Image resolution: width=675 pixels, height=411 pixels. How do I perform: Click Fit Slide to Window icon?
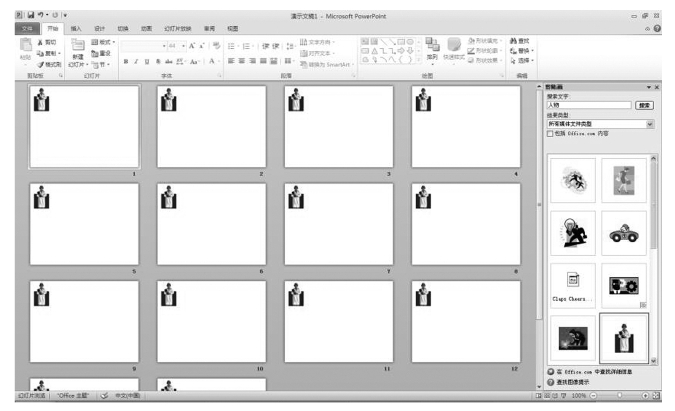(656, 396)
